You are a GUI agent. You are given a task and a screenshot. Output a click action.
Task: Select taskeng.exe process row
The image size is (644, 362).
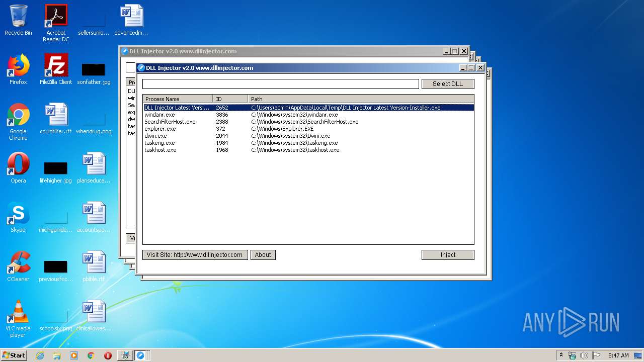point(308,143)
